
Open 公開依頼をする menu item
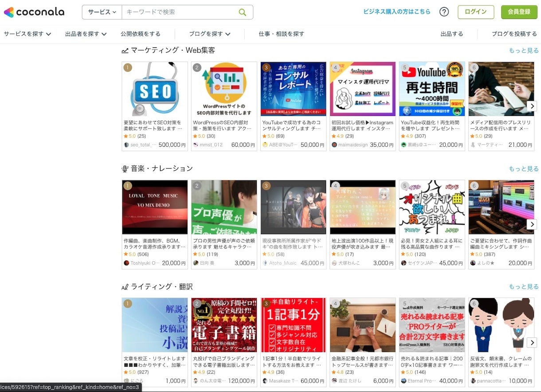(x=141, y=34)
